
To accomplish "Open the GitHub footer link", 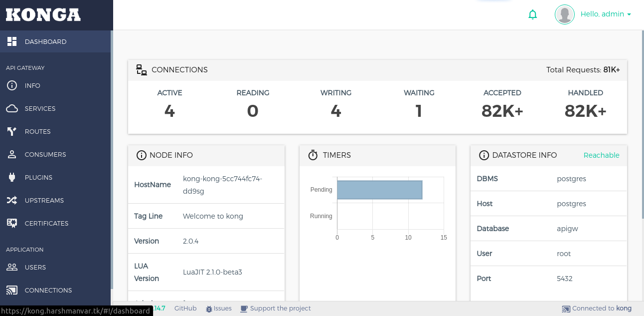I will 185,309.
